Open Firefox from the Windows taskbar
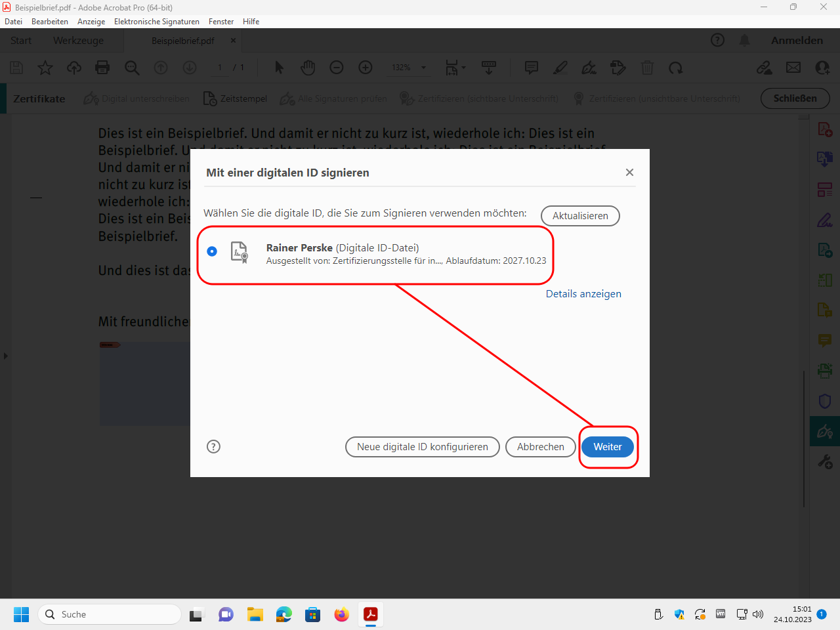Viewport: 840px width, 630px height. 341,614
